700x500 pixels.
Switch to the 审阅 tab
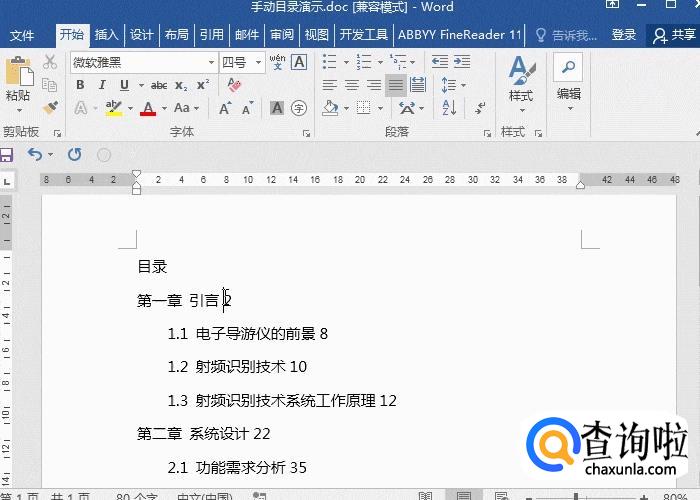pos(282,34)
